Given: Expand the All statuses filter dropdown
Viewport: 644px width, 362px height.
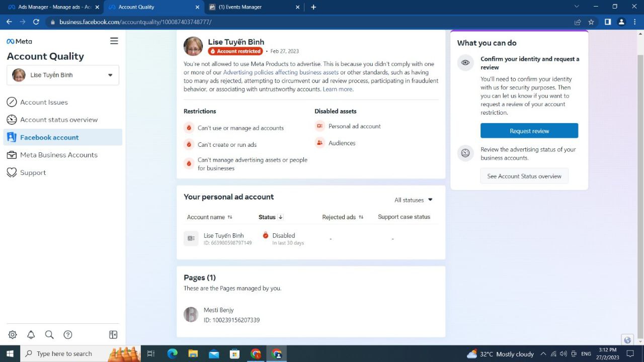Looking at the screenshot, I should point(413,200).
